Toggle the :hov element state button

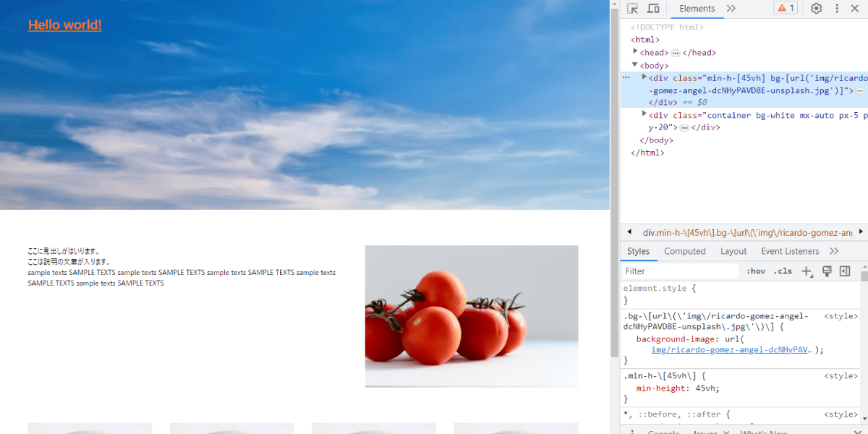click(756, 271)
